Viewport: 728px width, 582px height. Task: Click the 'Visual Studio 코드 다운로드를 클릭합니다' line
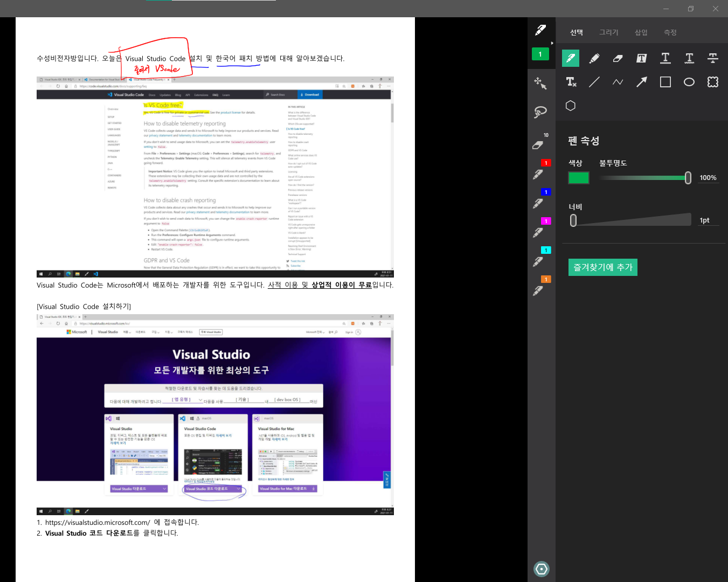point(107,533)
